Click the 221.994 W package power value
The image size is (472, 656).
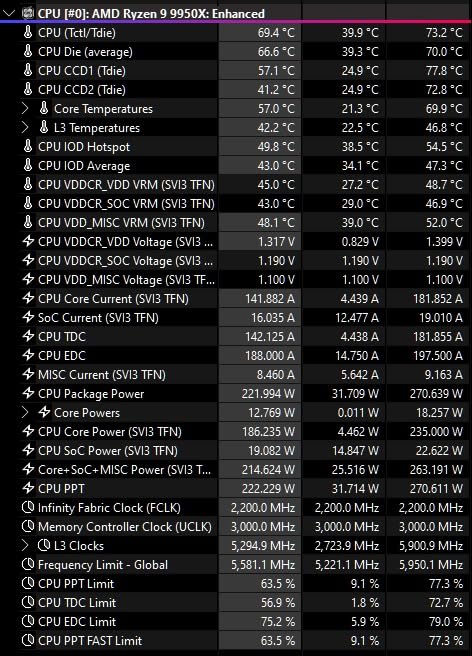268,394
